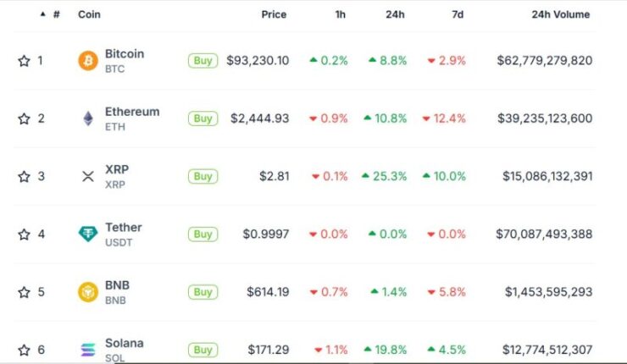Star XRP as a favorite
Viewport: 627px width, 364px height.
pyautogui.click(x=24, y=176)
